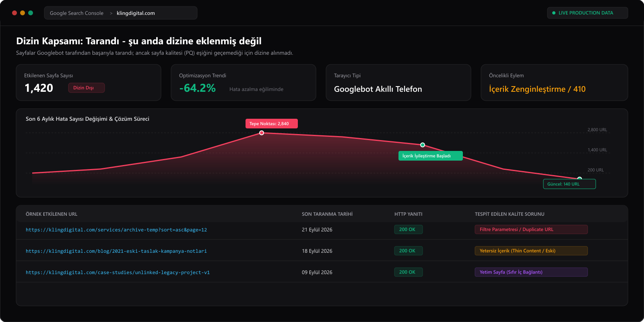This screenshot has width=644, height=322.
Task: Click the green improvement-start data point
Action: pyautogui.click(x=423, y=145)
